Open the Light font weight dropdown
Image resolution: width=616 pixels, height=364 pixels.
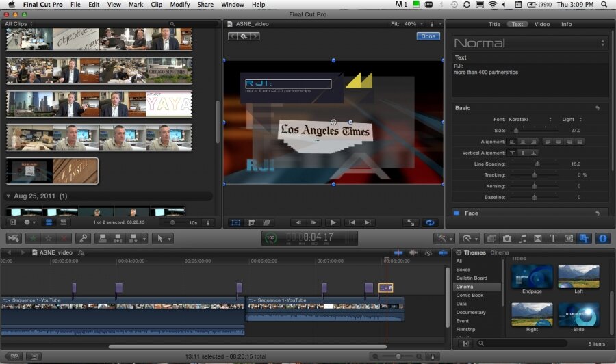click(572, 119)
